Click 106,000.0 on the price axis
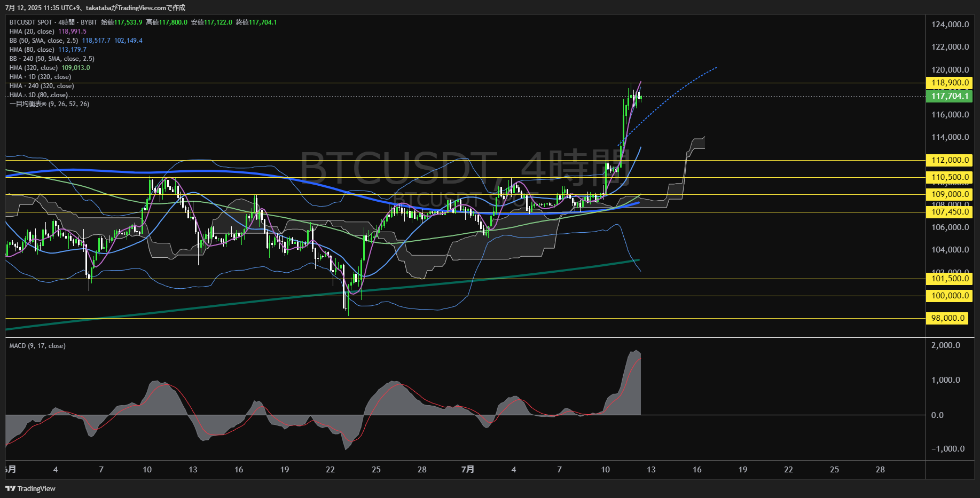This screenshot has width=980, height=498. 950,227
